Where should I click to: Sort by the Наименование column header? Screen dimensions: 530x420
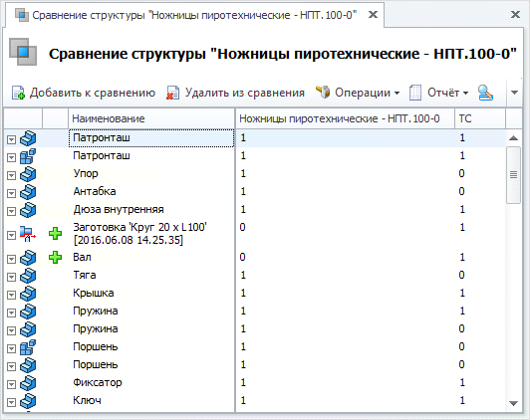click(x=151, y=118)
